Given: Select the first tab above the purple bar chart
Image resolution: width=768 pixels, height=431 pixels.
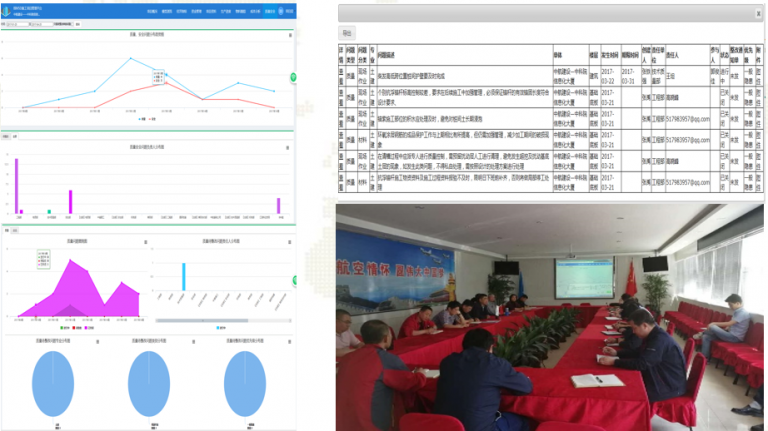Looking at the screenshot, I should (x=5, y=136).
